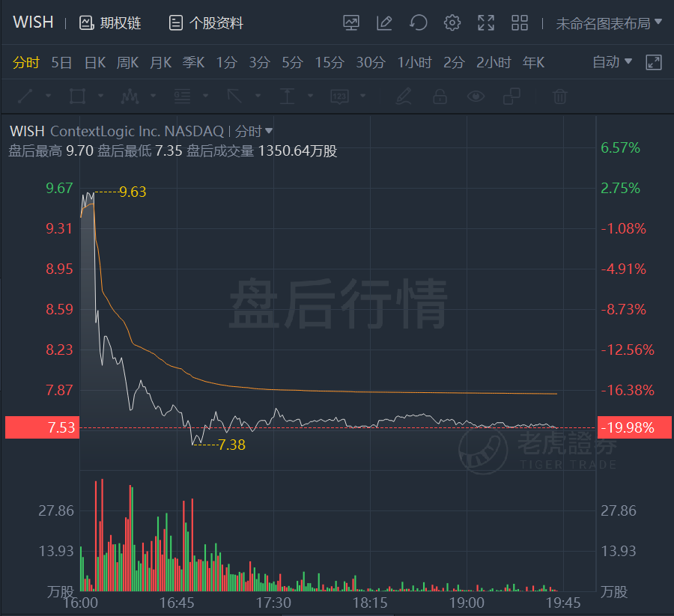Refresh the chart with the reload icon

pyautogui.click(x=418, y=22)
